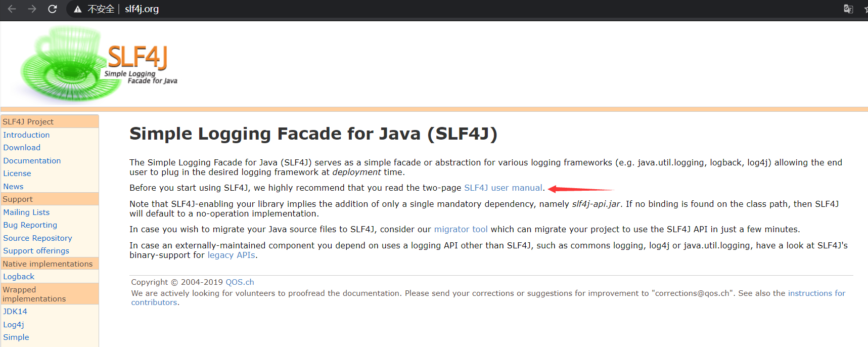Screen dimensions: 868x347
Task: Click the Support sidebar section heading
Action: 50,199
